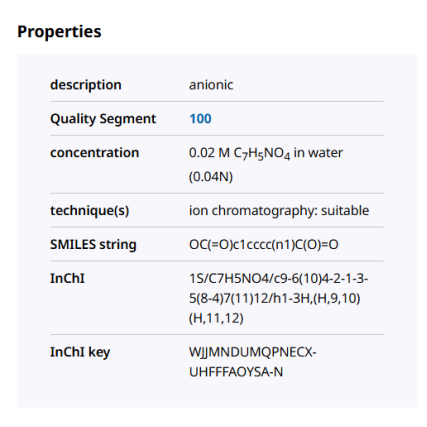Viewport: 427px width, 427px height.
Task: Click the Properties heading
Action: point(59,32)
